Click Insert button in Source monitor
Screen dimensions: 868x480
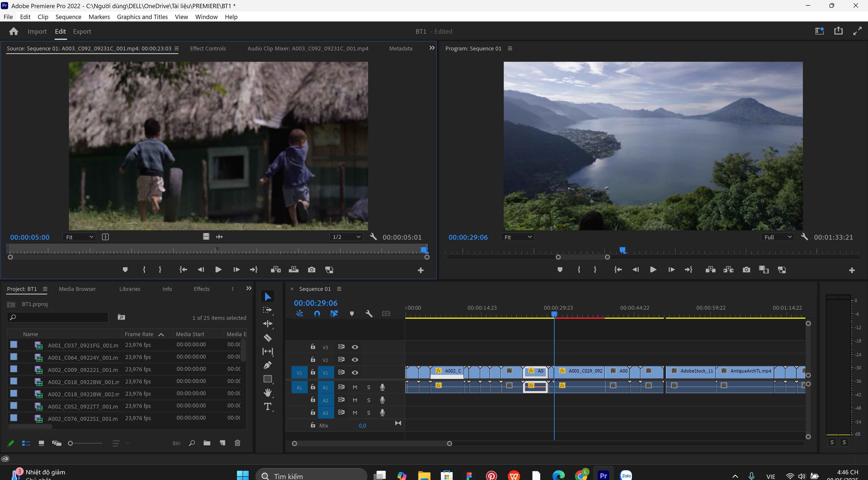(276, 270)
